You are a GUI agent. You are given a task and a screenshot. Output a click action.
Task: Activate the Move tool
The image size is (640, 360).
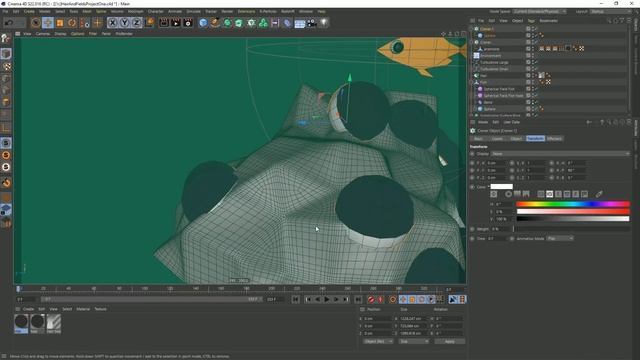pyautogui.click(x=48, y=23)
